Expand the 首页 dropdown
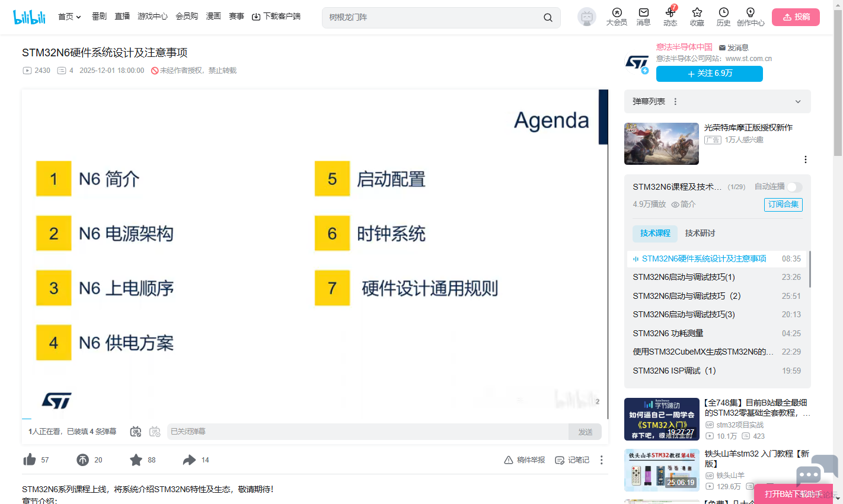Screen dimensions: 843x504 (x=69, y=17)
